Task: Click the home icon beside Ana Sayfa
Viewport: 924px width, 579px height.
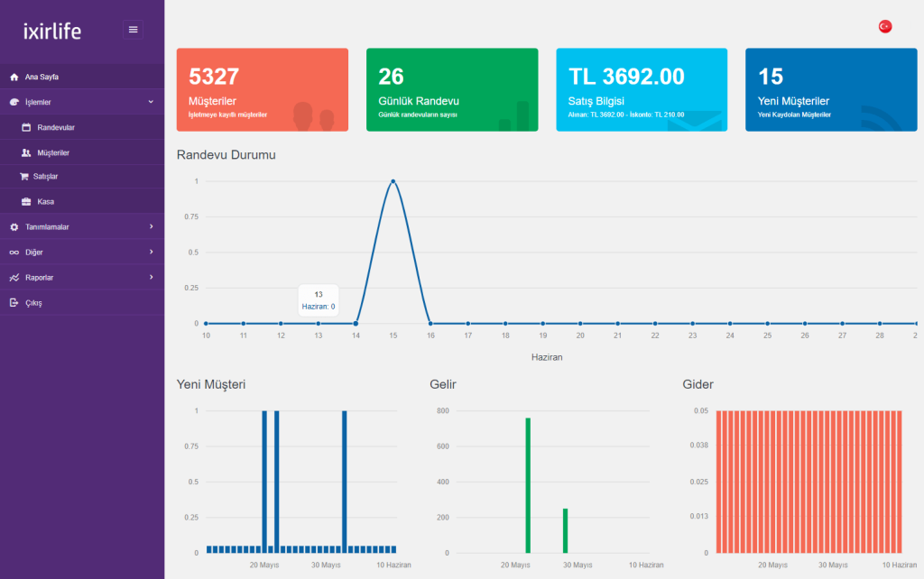Action: [14, 78]
